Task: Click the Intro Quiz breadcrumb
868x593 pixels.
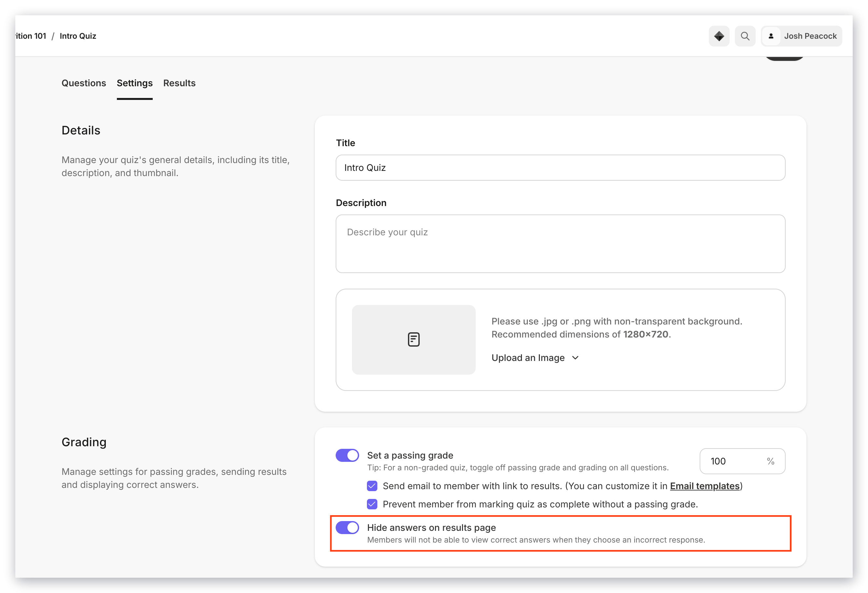Action: point(78,36)
